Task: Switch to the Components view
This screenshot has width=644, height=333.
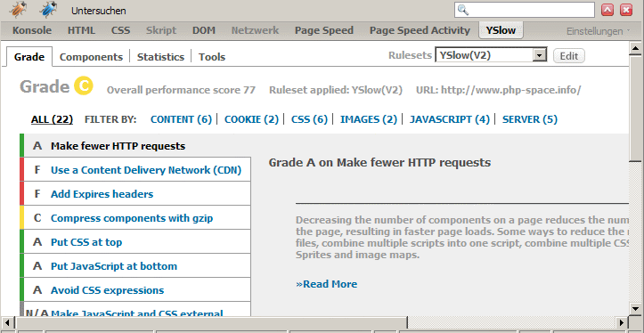Action: [x=91, y=57]
